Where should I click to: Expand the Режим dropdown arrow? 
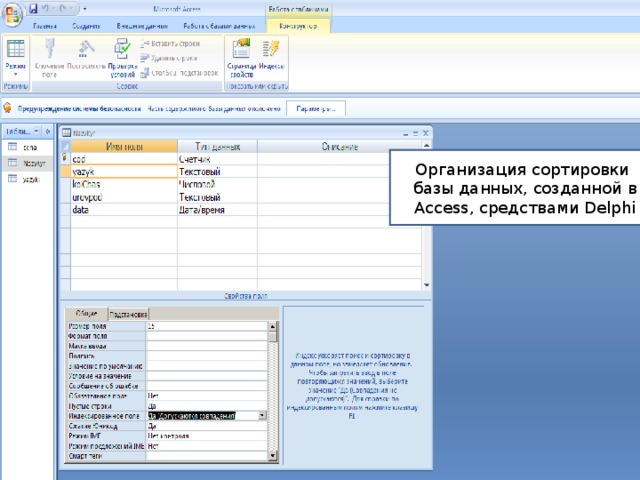[x=16, y=74]
